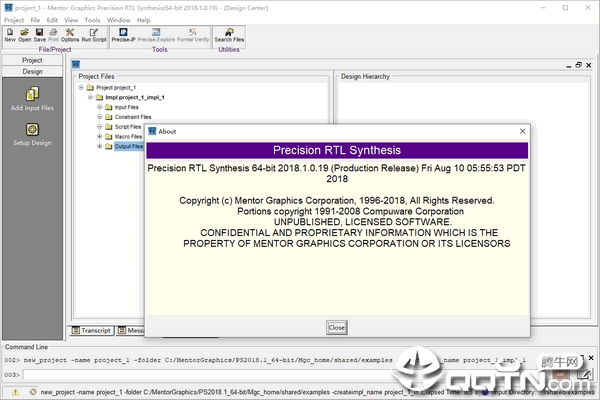Open the Help menu
The image size is (600, 400).
pyautogui.click(x=143, y=20)
